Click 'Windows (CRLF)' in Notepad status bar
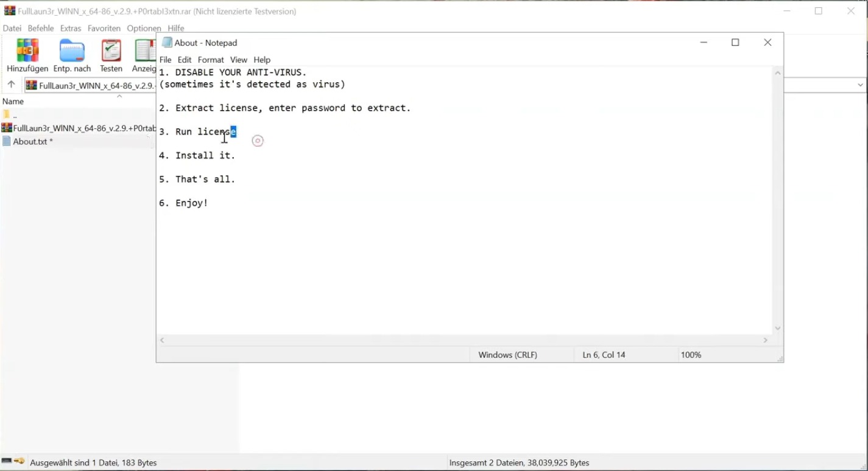Screen dimensions: 868x471 (508, 355)
